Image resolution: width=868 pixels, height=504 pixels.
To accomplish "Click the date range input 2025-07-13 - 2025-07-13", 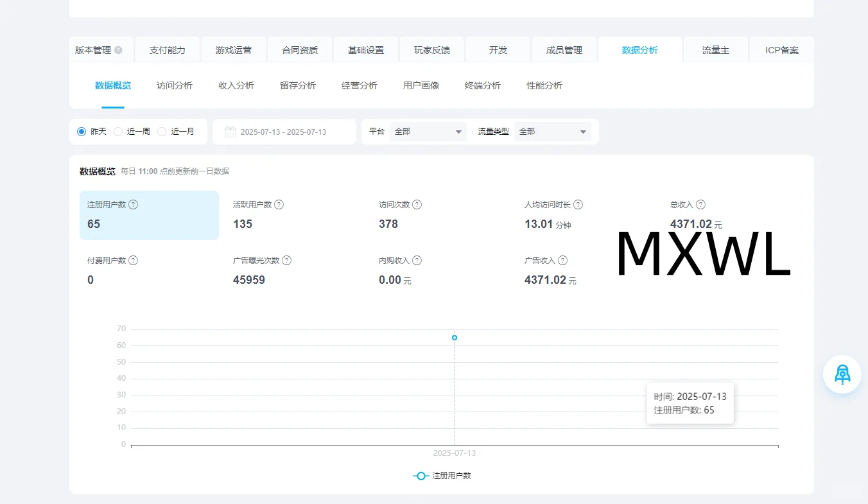I will pyautogui.click(x=284, y=132).
